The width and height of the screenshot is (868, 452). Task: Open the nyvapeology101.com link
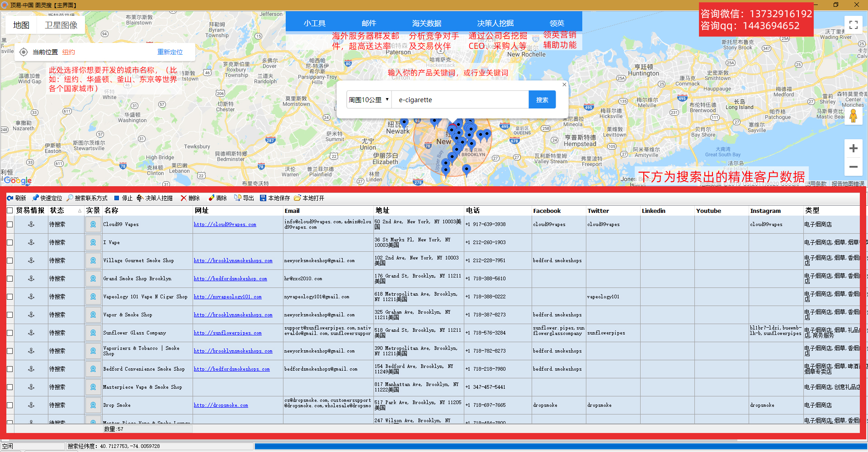(227, 297)
